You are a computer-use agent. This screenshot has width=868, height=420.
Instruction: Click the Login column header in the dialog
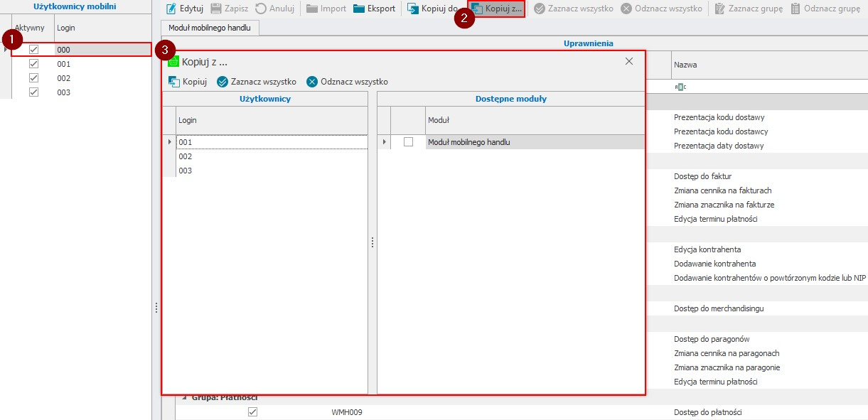click(x=272, y=120)
